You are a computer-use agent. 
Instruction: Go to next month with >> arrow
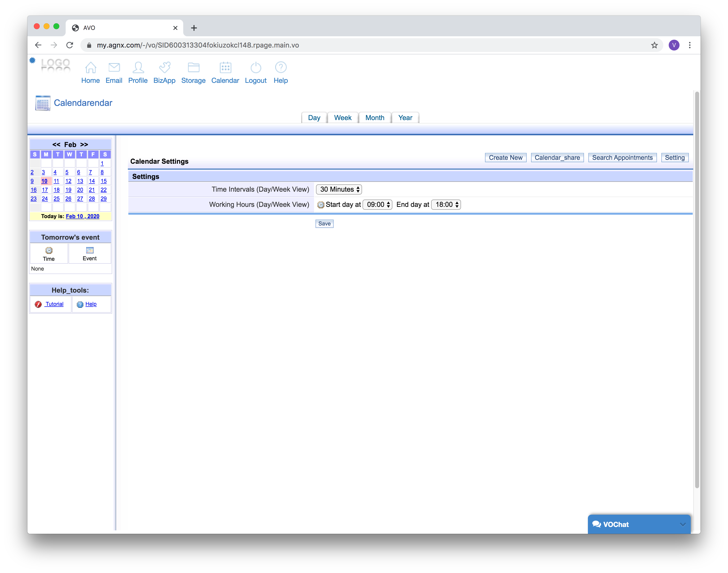pos(84,145)
